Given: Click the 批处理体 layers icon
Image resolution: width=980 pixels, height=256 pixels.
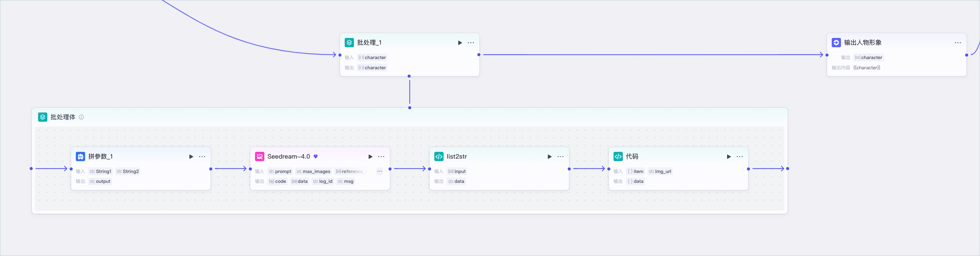Looking at the screenshot, I should coord(43,117).
